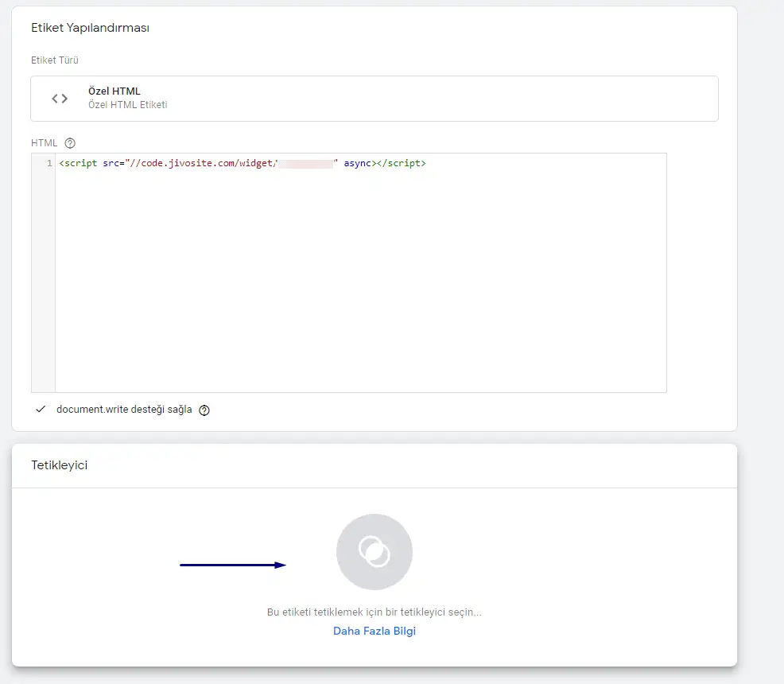The height and width of the screenshot is (684, 784).
Task: Click line number 1 in editor gutter
Action: tap(49, 163)
